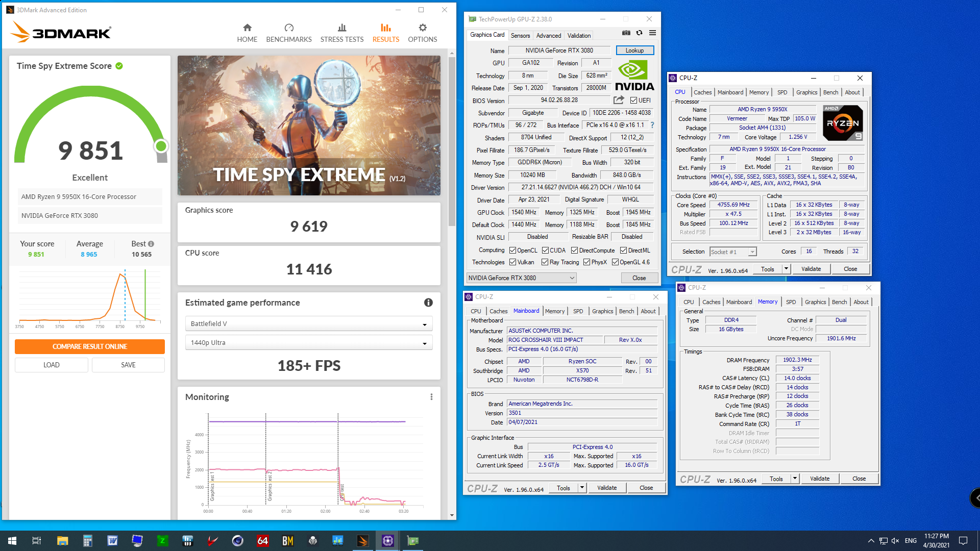980x551 pixels.
Task: Click the BIOS export share icon in GPU-Z
Action: pyautogui.click(x=619, y=100)
